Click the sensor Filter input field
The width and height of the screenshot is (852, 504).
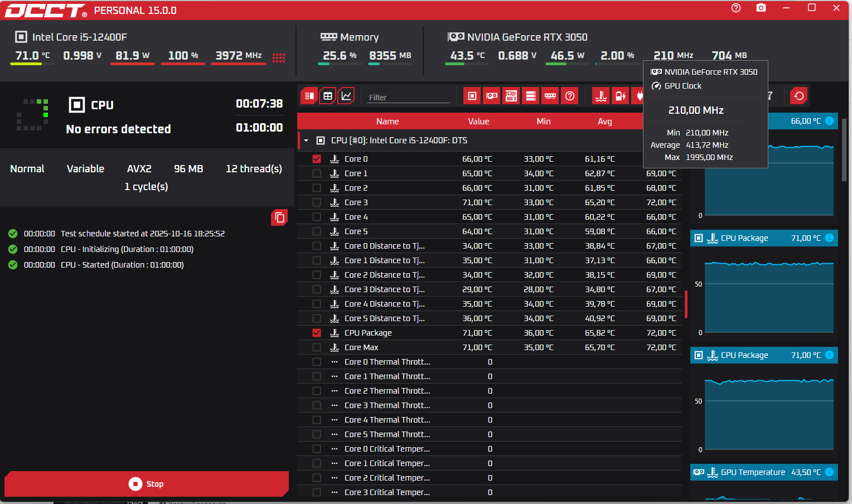pyautogui.click(x=408, y=97)
